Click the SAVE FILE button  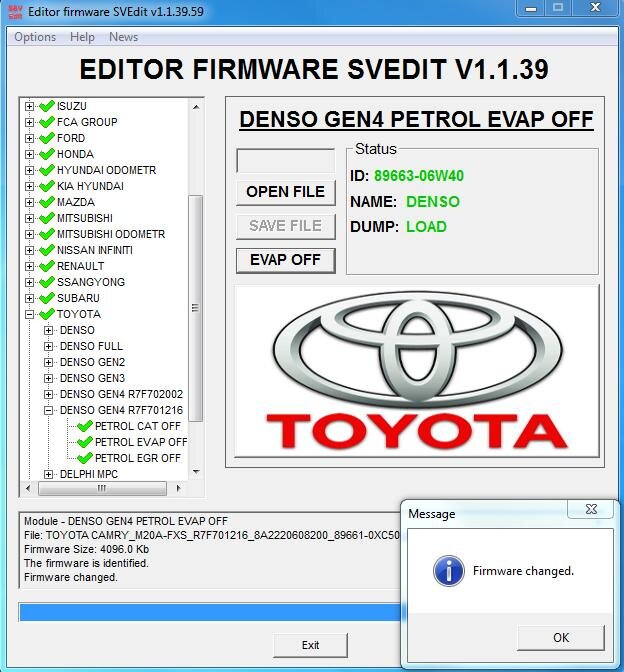(x=285, y=226)
